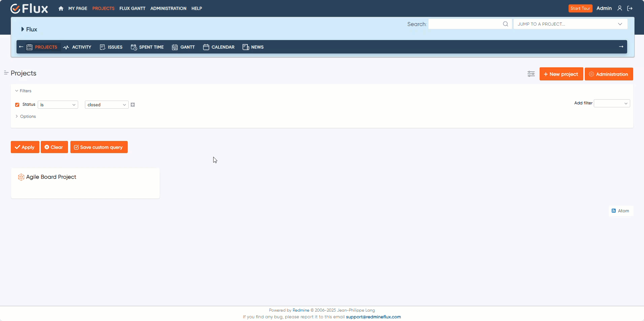
Task: Click support@redmineflux.com email link
Action: 373,317
